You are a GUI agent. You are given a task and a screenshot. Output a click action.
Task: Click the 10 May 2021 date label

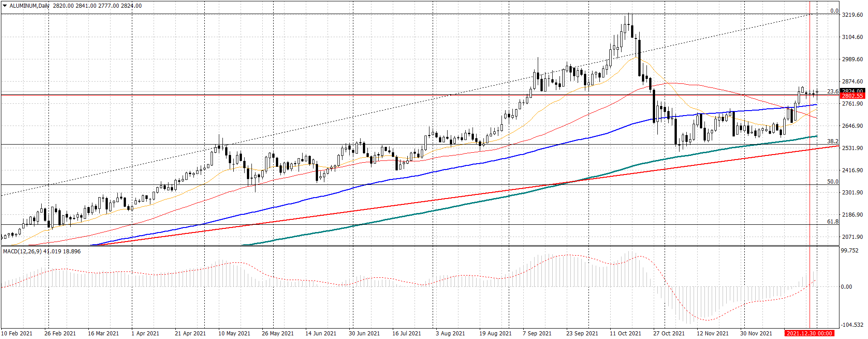(x=234, y=333)
